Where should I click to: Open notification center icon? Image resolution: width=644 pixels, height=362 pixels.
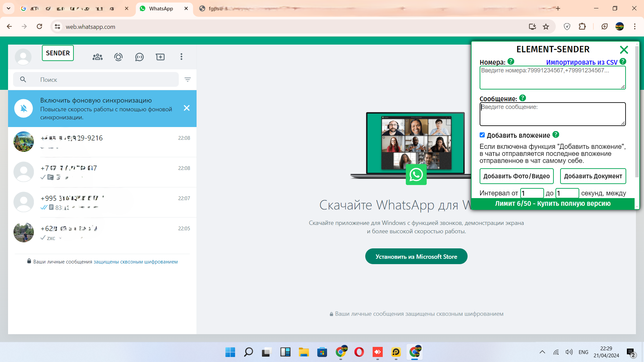pyautogui.click(x=631, y=352)
